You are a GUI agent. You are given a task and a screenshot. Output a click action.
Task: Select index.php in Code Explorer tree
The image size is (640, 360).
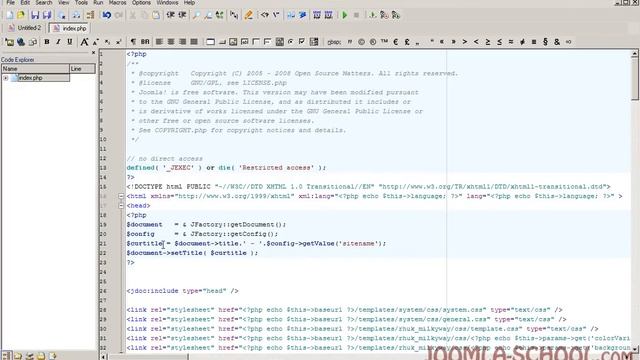pyautogui.click(x=31, y=78)
